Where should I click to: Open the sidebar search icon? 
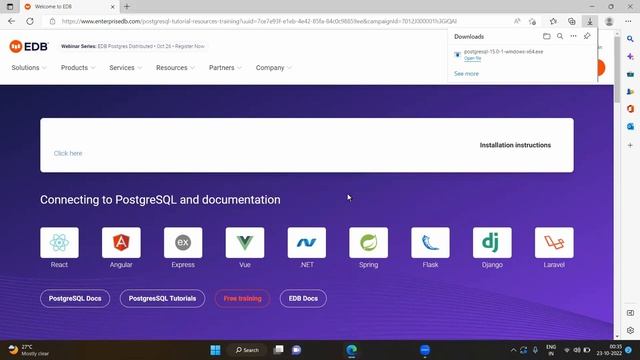(x=630, y=39)
